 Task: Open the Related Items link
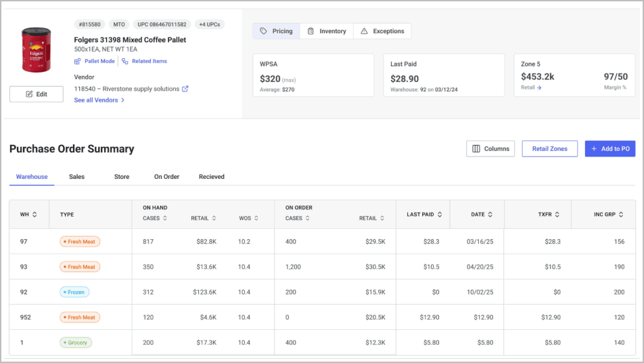click(149, 61)
